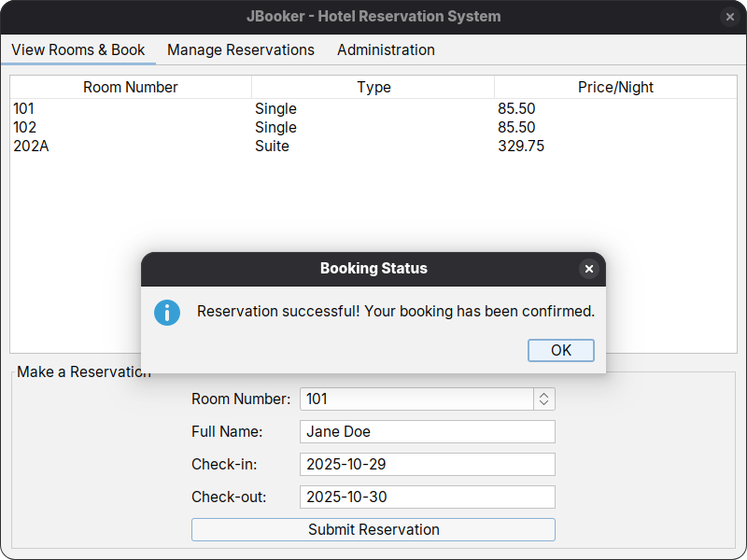The width and height of the screenshot is (747, 560).
Task: Click the Booking Status dialog title
Action: (373, 268)
